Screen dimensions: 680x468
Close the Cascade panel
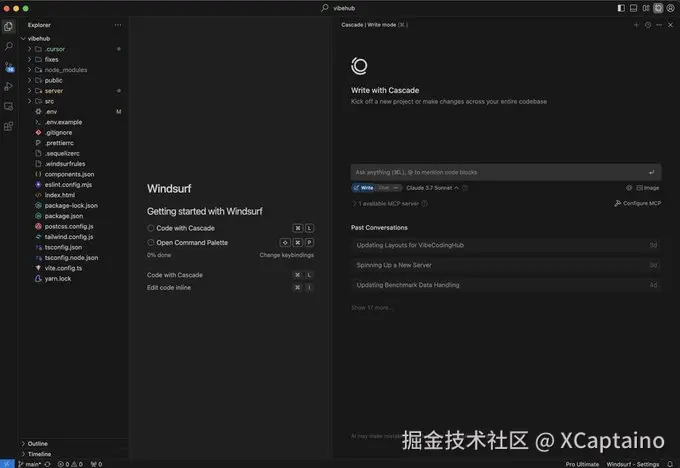click(670, 25)
